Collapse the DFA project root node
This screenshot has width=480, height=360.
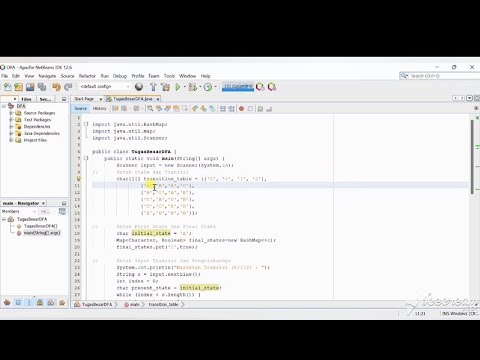tap(4, 106)
